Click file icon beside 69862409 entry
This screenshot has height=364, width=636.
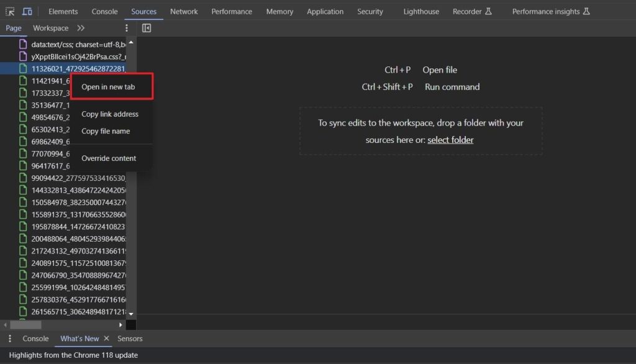click(x=23, y=141)
